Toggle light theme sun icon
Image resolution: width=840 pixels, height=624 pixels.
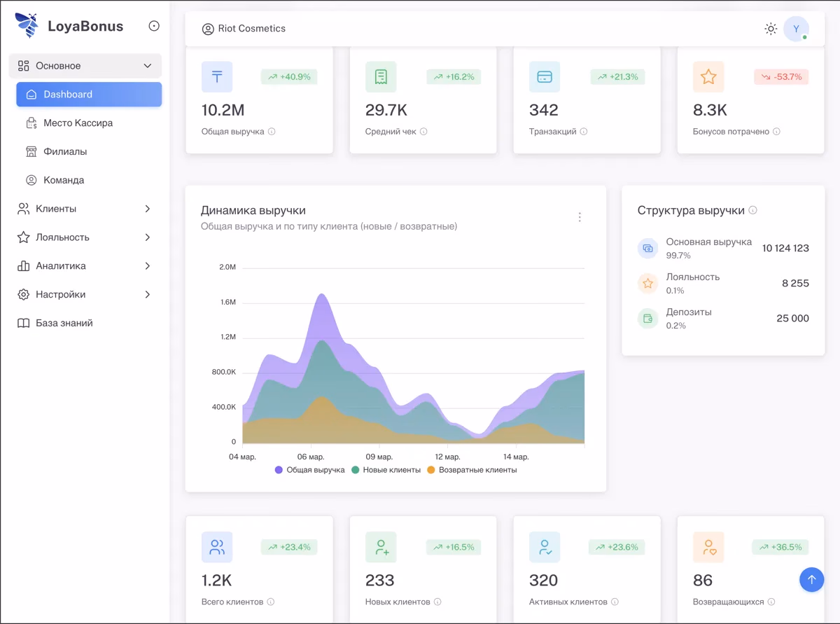[x=771, y=29]
